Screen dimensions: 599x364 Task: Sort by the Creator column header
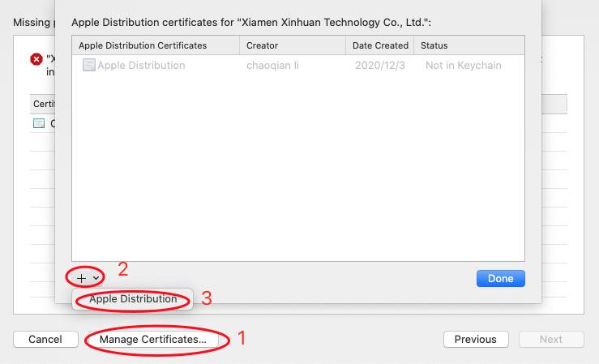[293, 45]
